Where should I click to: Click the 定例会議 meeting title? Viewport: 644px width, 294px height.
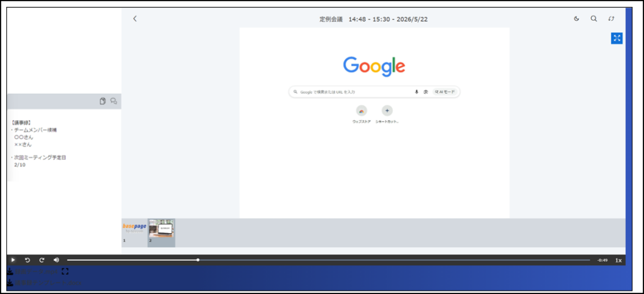pyautogui.click(x=331, y=19)
